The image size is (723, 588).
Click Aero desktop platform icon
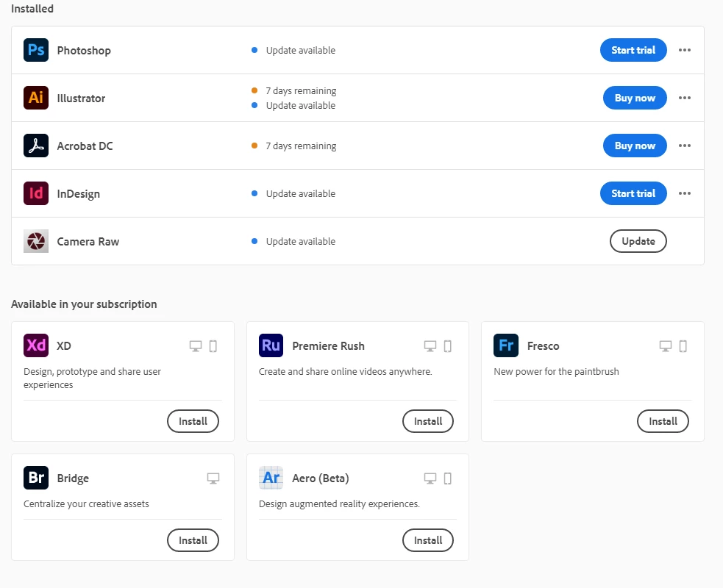point(430,478)
